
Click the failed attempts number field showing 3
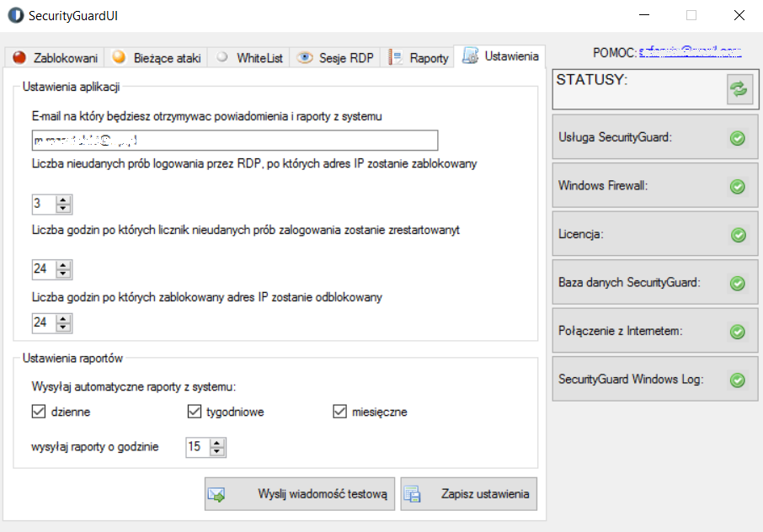45,205
